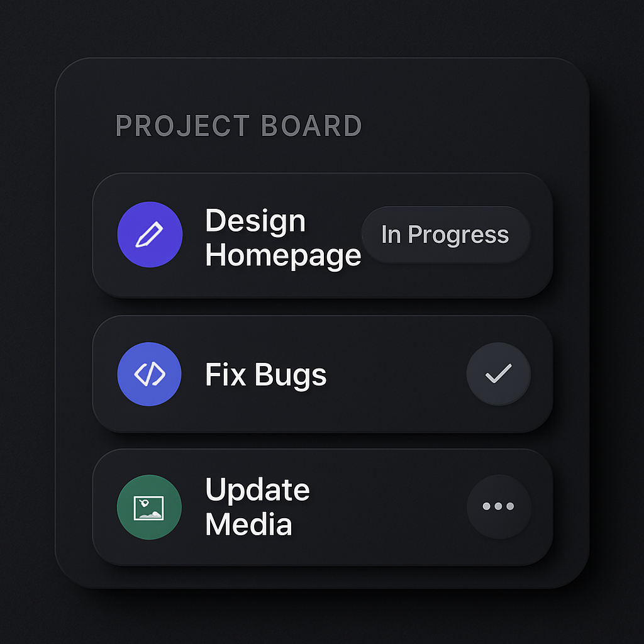Click the green image icon beside Update Media
Screen dimensions: 644x644
(150, 507)
